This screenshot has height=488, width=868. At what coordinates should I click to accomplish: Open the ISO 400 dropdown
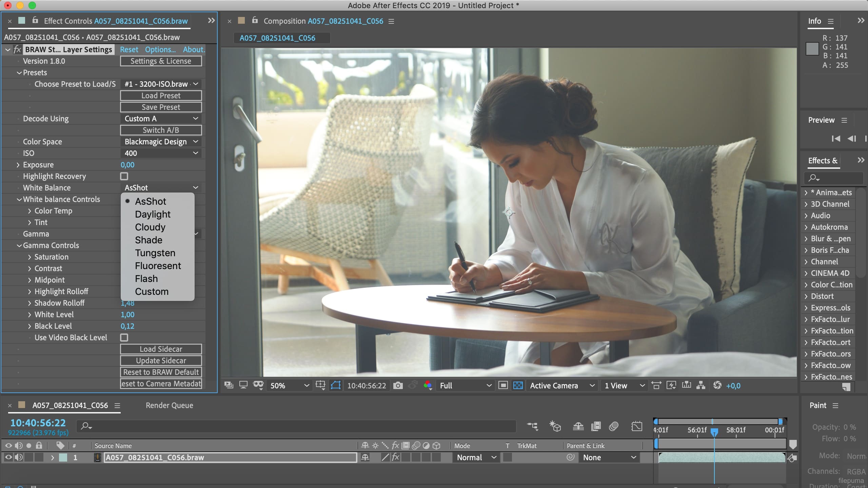(161, 153)
